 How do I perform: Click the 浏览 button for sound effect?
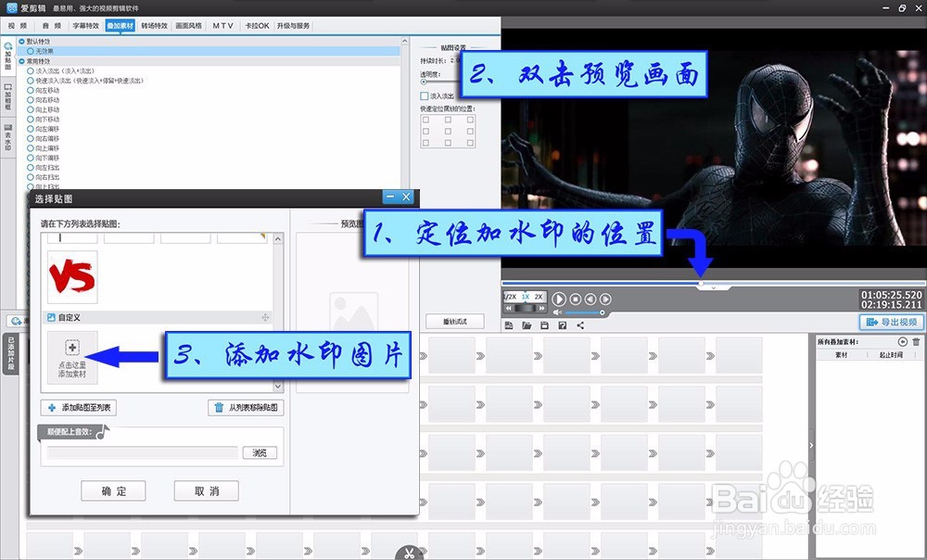click(x=260, y=452)
